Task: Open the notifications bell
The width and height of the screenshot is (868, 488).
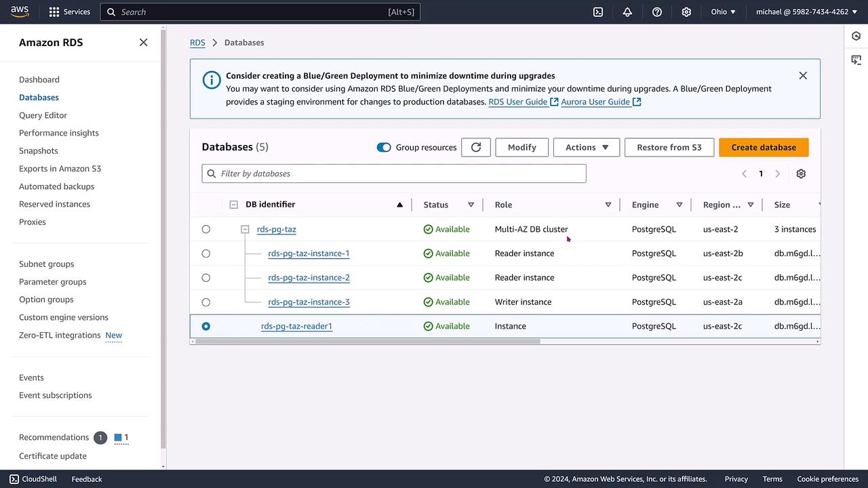Action: (x=627, y=12)
